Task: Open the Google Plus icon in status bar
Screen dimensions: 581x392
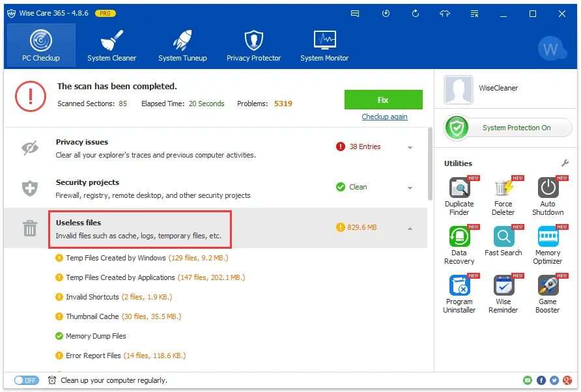Action: point(567,380)
